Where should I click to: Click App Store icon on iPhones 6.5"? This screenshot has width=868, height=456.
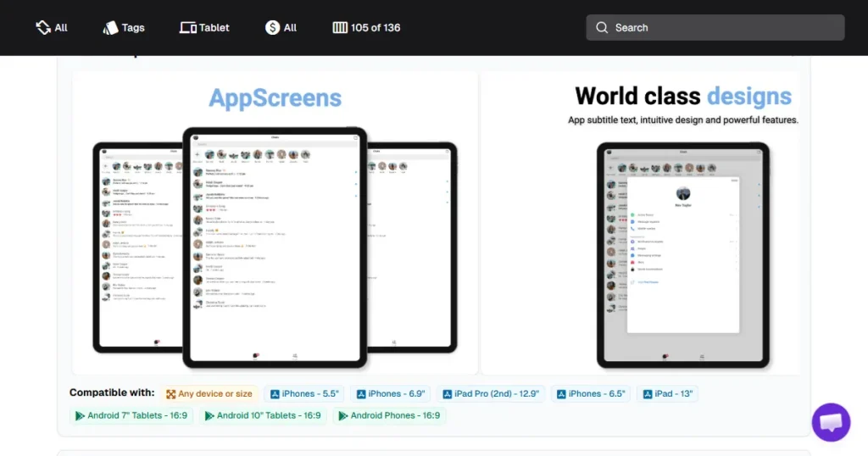coord(561,394)
